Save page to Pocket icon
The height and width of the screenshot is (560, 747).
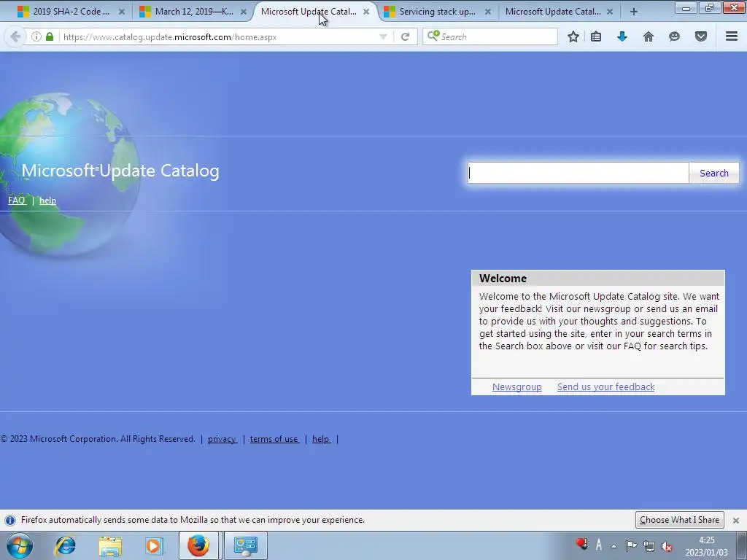tap(701, 36)
